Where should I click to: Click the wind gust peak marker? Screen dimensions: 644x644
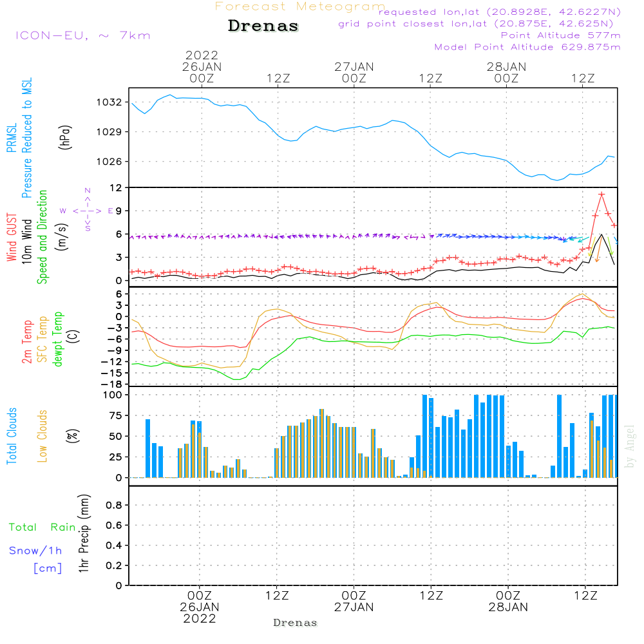601,194
